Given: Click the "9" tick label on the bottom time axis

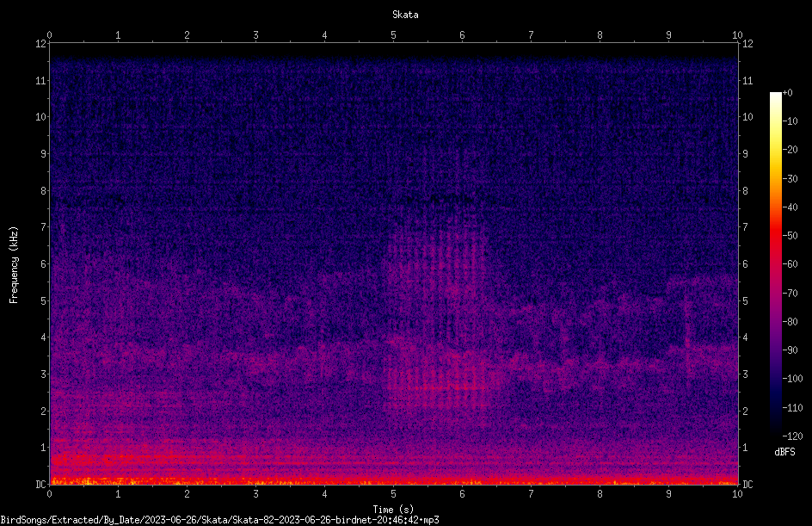Looking at the screenshot, I should click(x=668, y=494).
